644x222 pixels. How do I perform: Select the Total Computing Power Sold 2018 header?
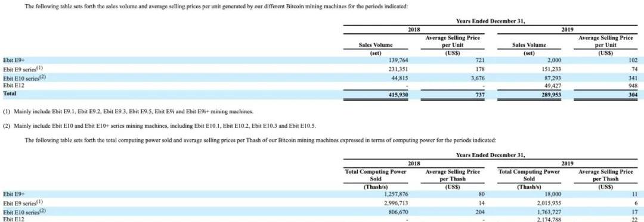click(x=376, y=176)
